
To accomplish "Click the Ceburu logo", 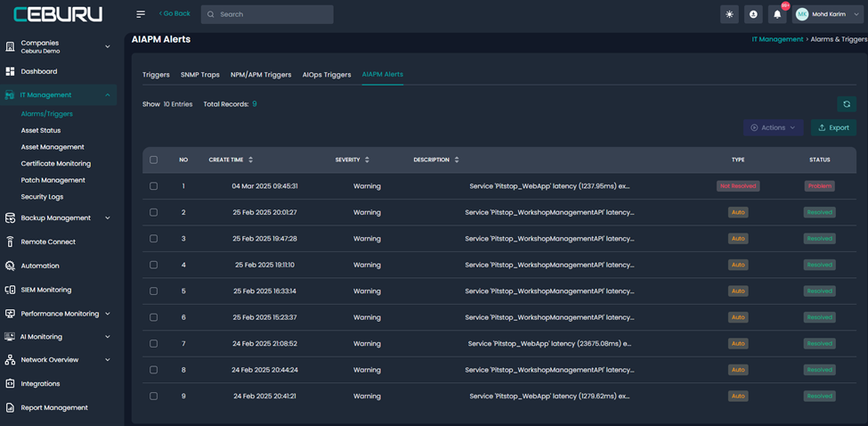I will point(58,14).
